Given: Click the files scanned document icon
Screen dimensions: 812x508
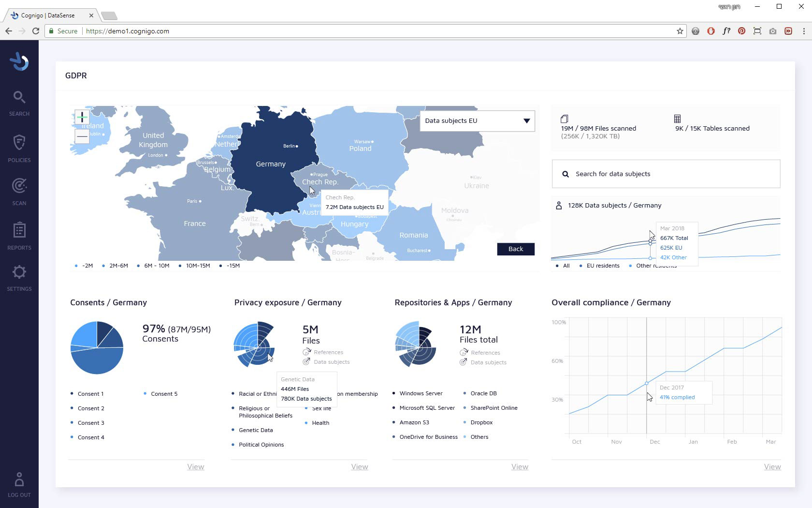Looking at the screenshot, I should pyautogui.click(x=564, y=119).
